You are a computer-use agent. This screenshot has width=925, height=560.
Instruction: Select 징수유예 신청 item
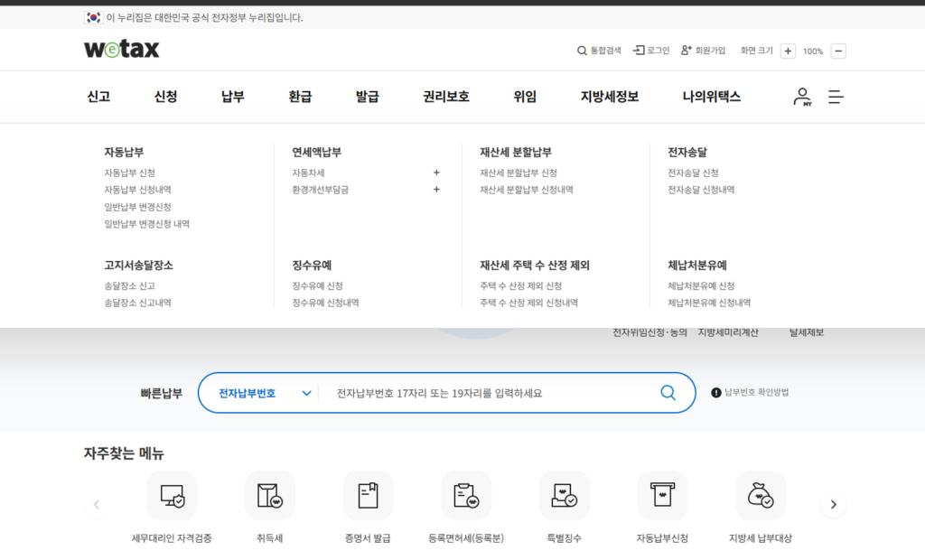tap(317, 285)
